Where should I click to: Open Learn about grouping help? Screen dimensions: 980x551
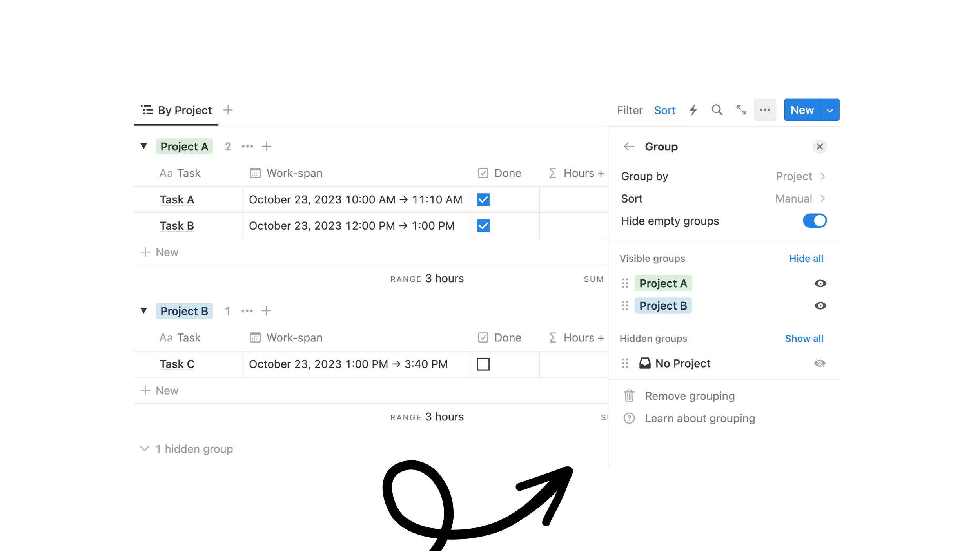pyautogui.click(x=700, y=418)
